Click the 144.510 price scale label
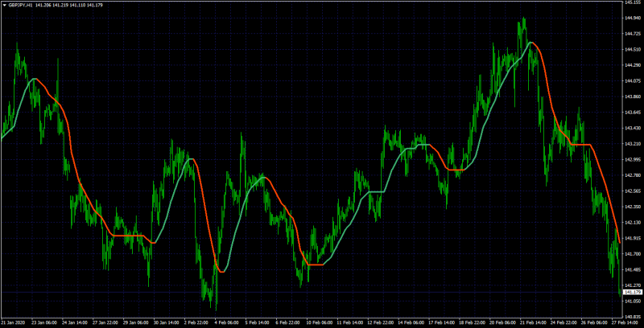Image resolution: width=644 pixels, height=328 pixels. pyautogui.click(x=633, y=50)
